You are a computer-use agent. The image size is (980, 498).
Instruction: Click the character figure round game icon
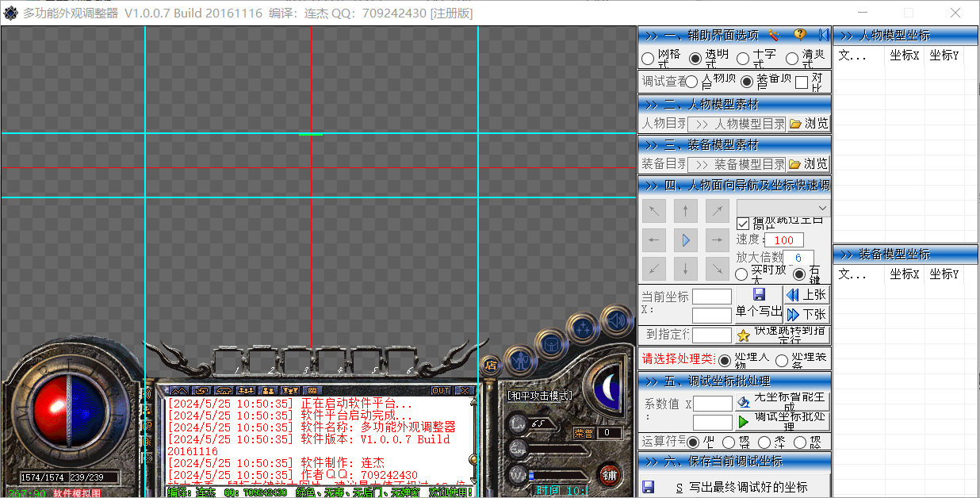[x=519, y=361]
